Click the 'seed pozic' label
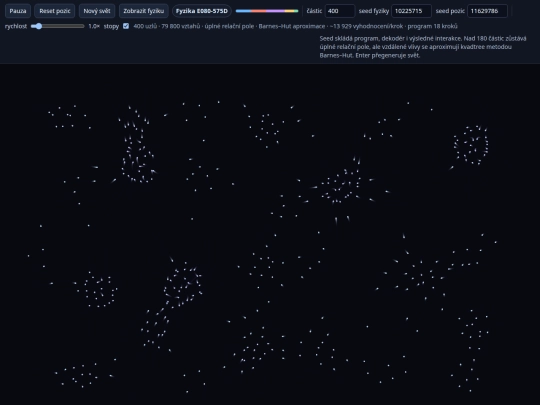This screenshot has height=405, width=540. click(x=450, y=11)
